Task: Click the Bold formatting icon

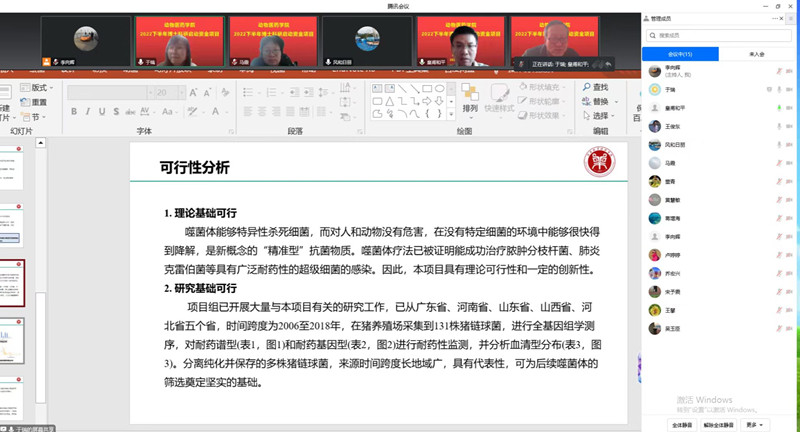Action: pos(73,112)
